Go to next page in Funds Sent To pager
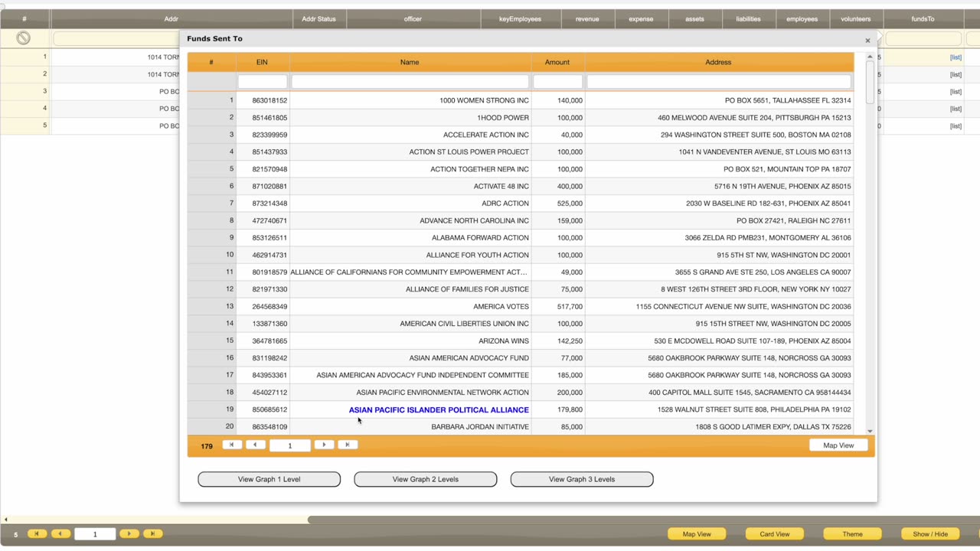980x551 pixels. [x=324, y=445]
